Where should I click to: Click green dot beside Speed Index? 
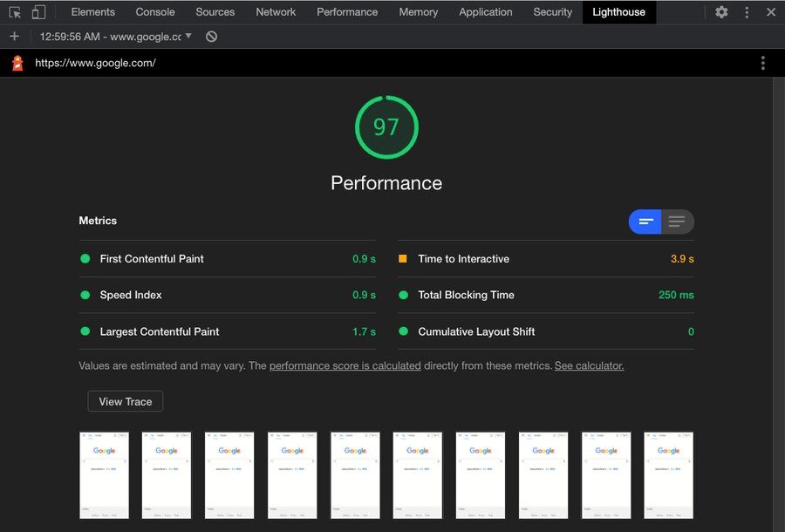85,295
